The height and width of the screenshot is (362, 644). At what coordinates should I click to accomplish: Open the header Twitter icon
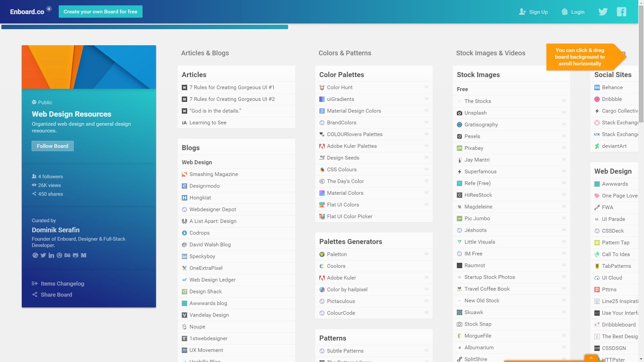pos(603,12)
